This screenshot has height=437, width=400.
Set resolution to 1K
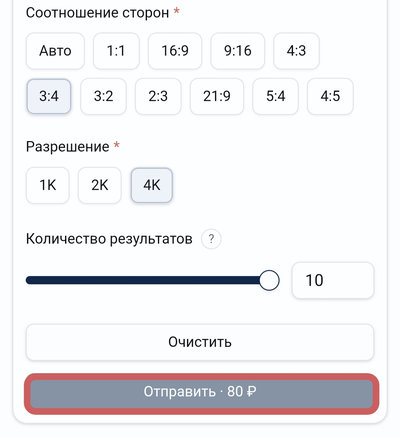[x=48, y=185]
